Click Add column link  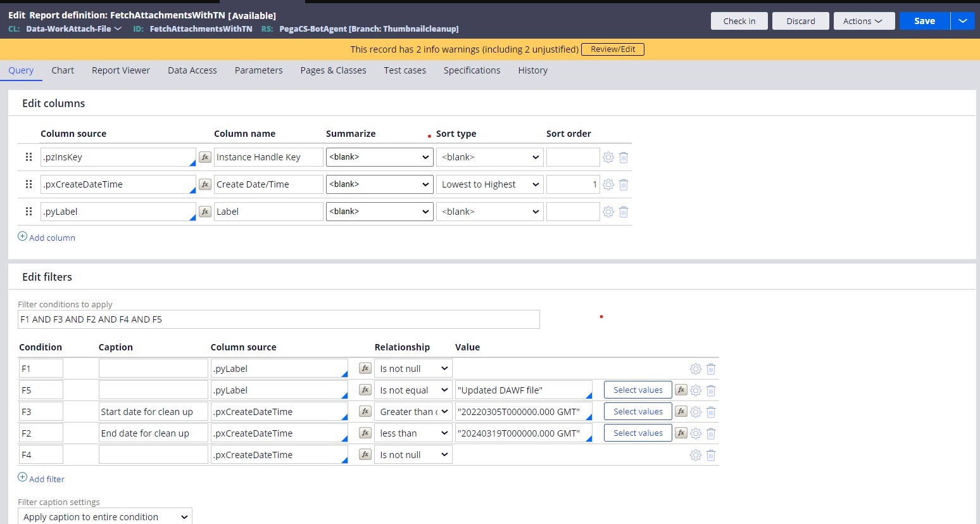point(46,238)
